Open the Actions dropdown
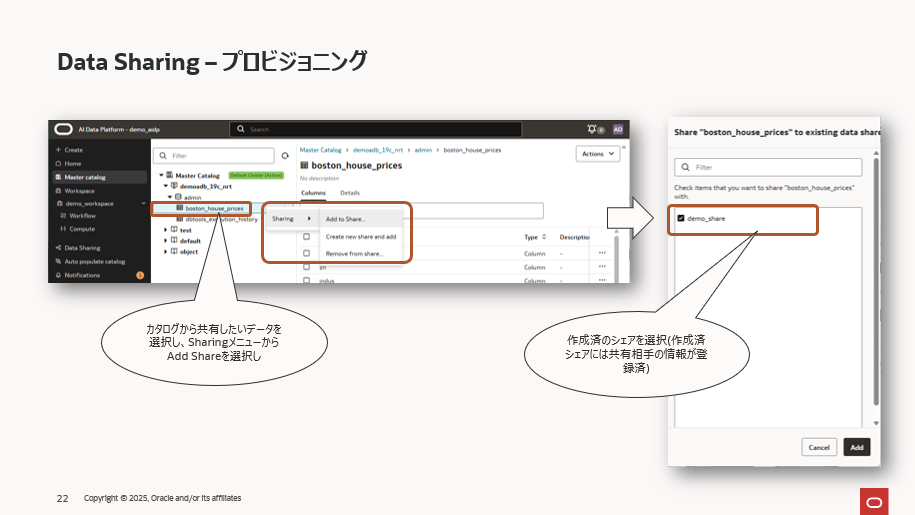Image resolution: width=915 pixels, height=515 pixels. coord(598,154)
